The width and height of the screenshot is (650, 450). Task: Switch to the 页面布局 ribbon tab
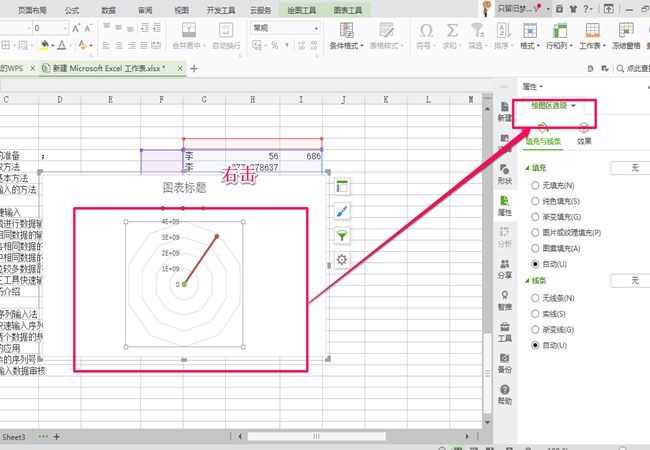point(32,10)
